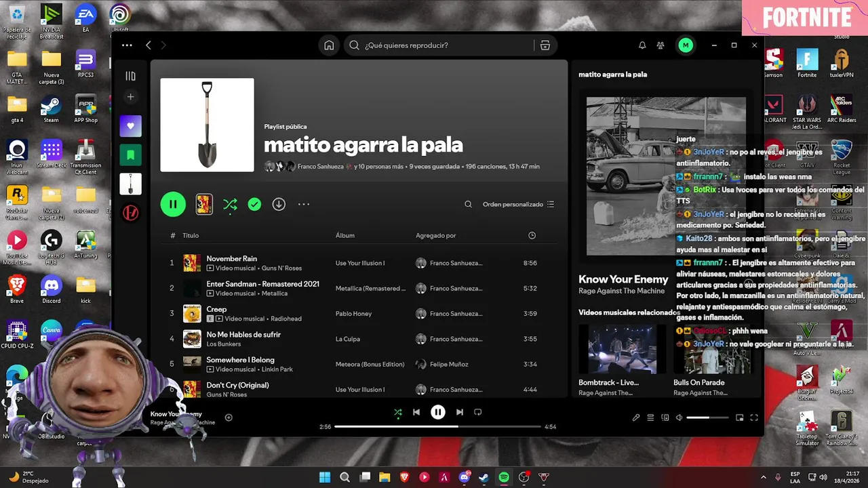Viewport: 868px width, 488px height.
Task: Open Brave browser from the taskbar
Action: [405, 477]
